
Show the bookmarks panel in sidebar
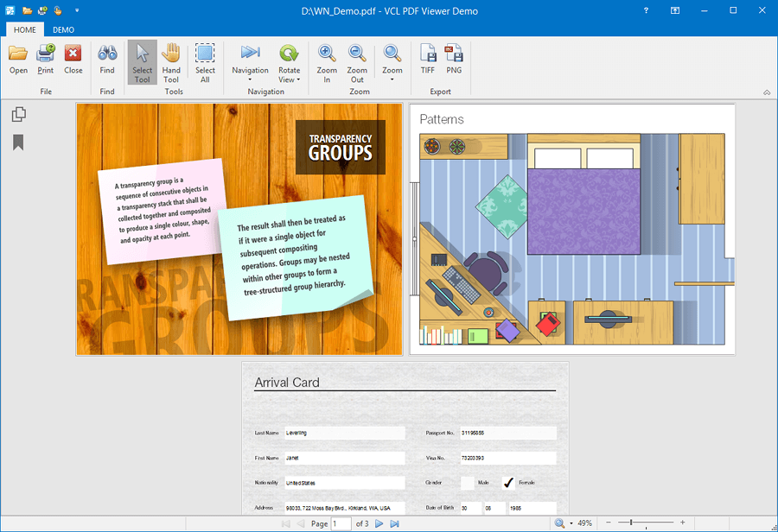click(x=18, y=142)
